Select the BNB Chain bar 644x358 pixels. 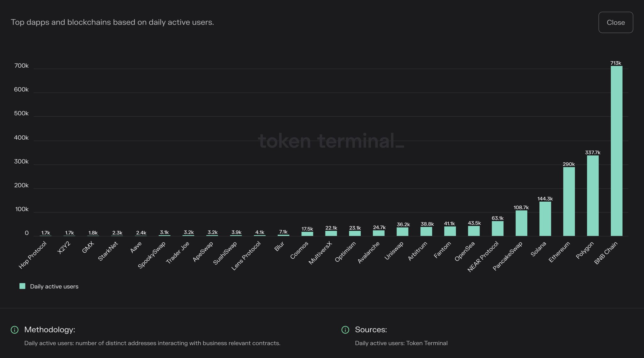pos(616,151)
